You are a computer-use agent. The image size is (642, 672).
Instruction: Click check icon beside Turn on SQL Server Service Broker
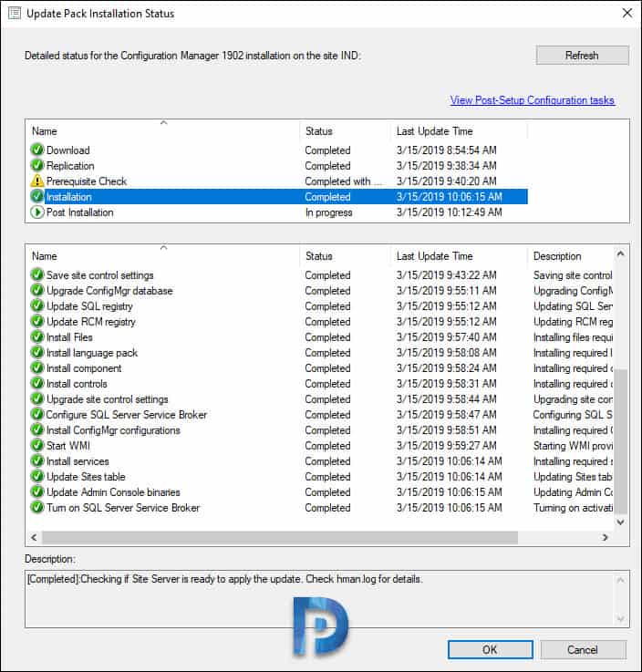(x=37, y=507)
